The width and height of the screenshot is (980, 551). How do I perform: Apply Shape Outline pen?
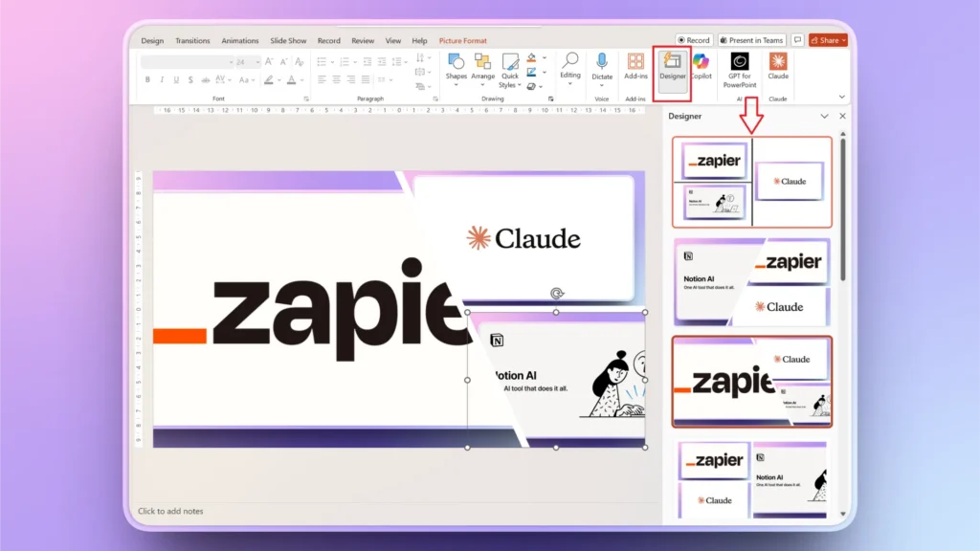(531, 73)
